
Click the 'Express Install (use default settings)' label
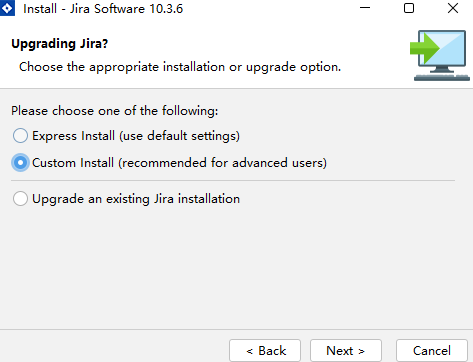pyautogui.click(x=136, y=136)
